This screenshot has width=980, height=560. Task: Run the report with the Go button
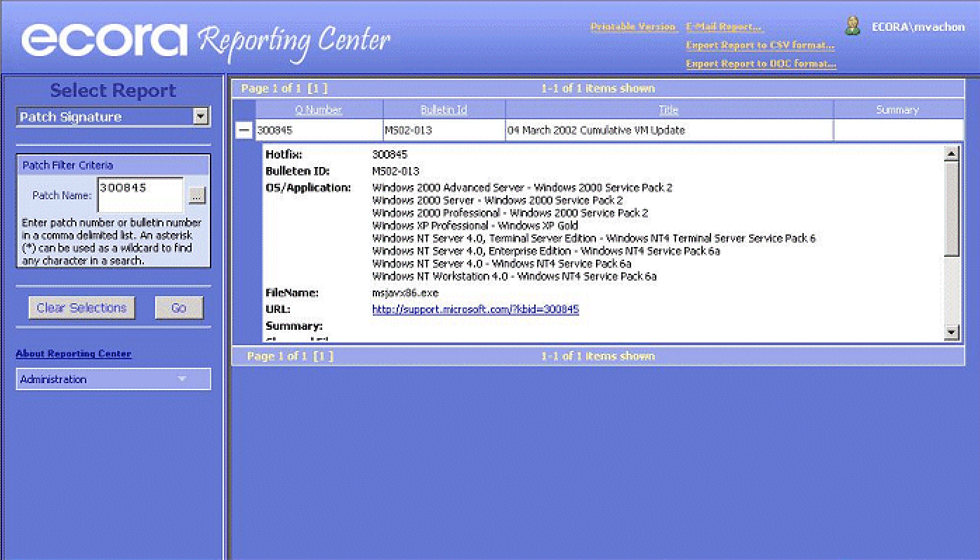coord(179,307)
